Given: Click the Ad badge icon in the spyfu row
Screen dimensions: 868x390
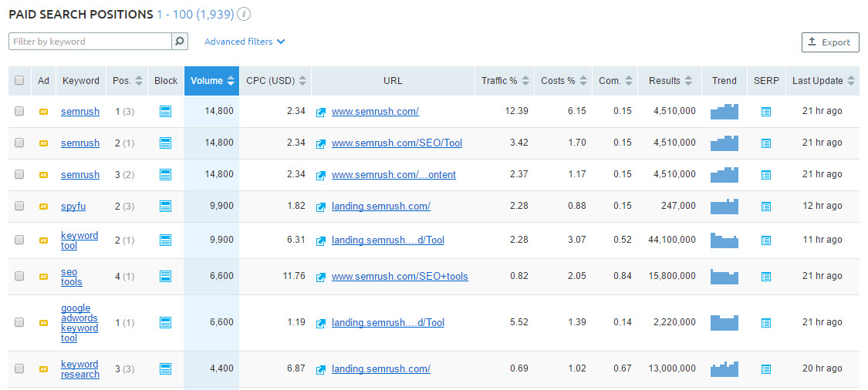Looking at the screenshot, I should [x=43, y=207].
